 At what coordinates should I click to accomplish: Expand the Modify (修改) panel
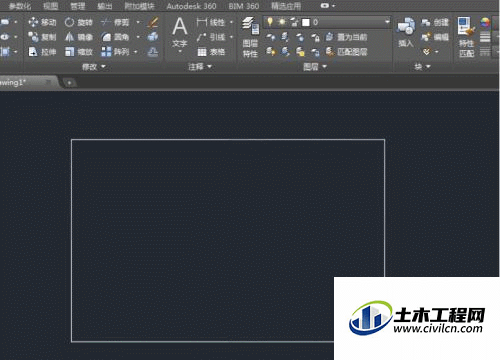pyautogui.click(x=94, y=67)
